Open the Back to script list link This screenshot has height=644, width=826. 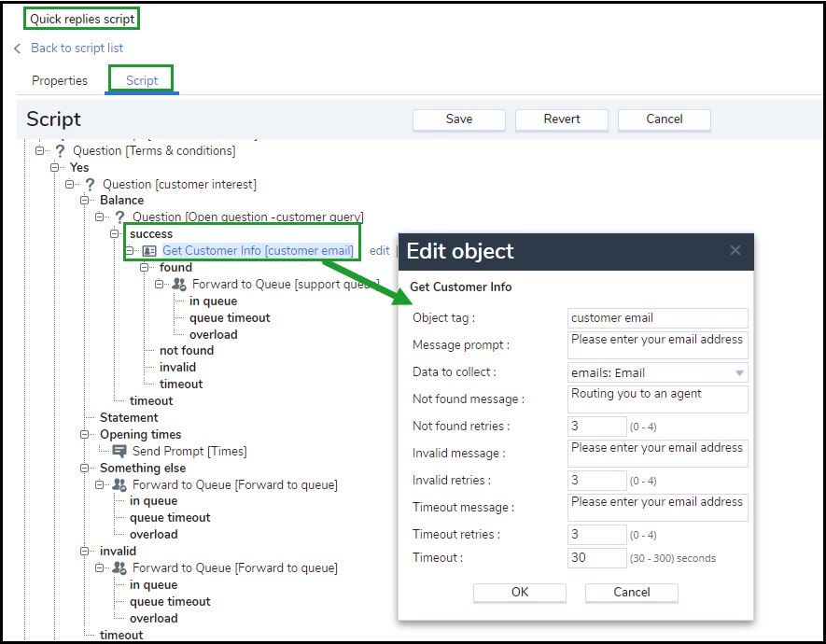pyautogui.click(x=77, y=49)
